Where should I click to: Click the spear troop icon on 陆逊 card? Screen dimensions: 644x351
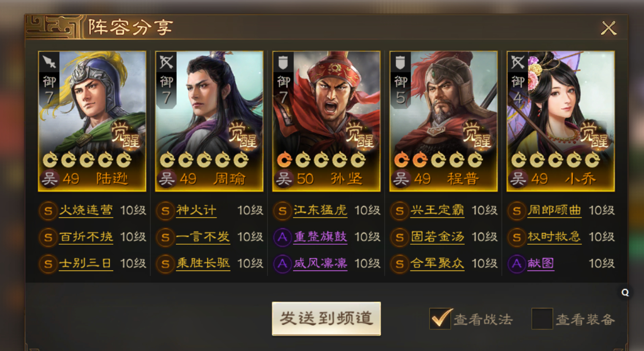tap(49, 62)
